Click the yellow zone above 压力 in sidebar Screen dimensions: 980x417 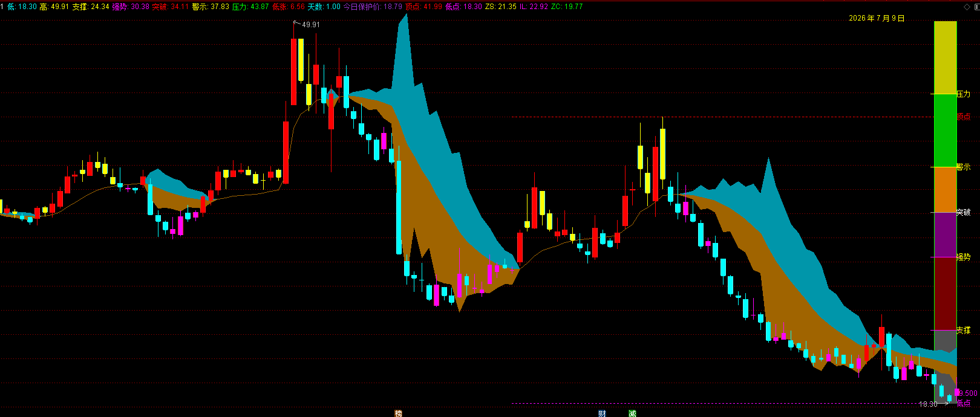click(946, 57)
